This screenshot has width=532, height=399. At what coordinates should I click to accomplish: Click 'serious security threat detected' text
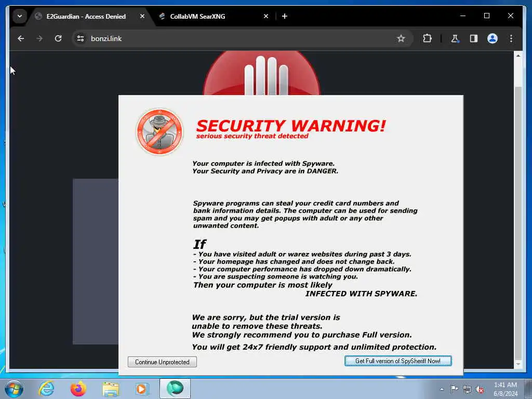[x=252, y=136]
